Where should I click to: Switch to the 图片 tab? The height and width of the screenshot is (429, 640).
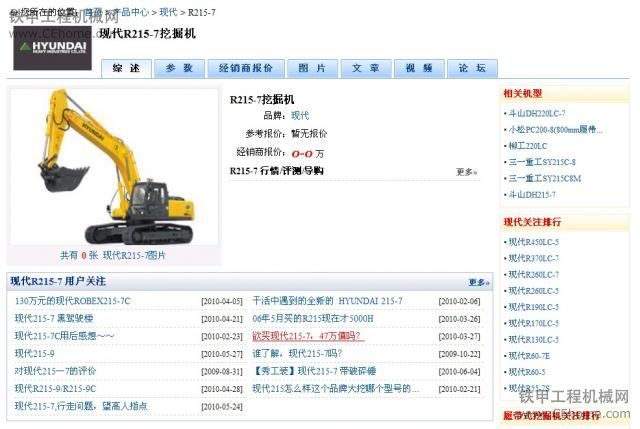[x=312, y=68]
